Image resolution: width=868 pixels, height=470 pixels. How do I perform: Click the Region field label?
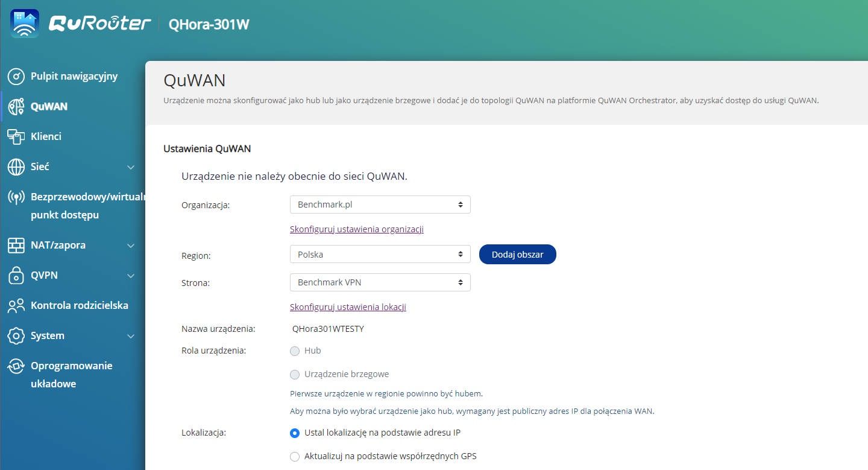pyautogui.click(x=196, y=256)
